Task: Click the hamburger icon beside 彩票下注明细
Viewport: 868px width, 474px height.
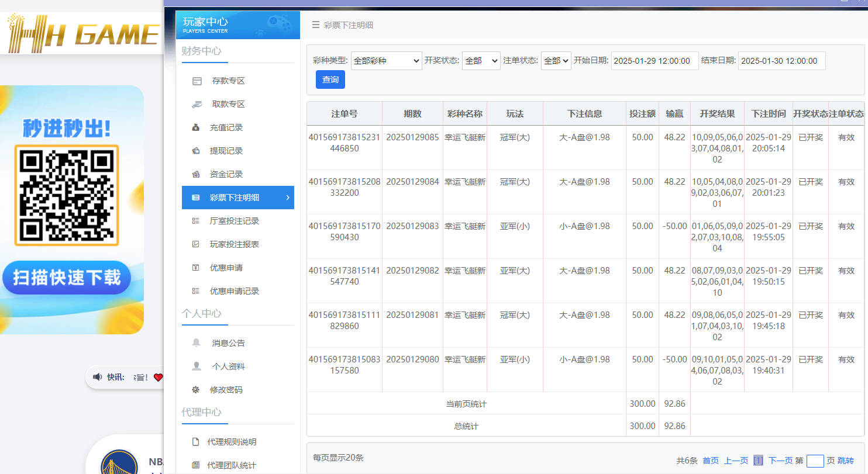Action: (314, 25)
